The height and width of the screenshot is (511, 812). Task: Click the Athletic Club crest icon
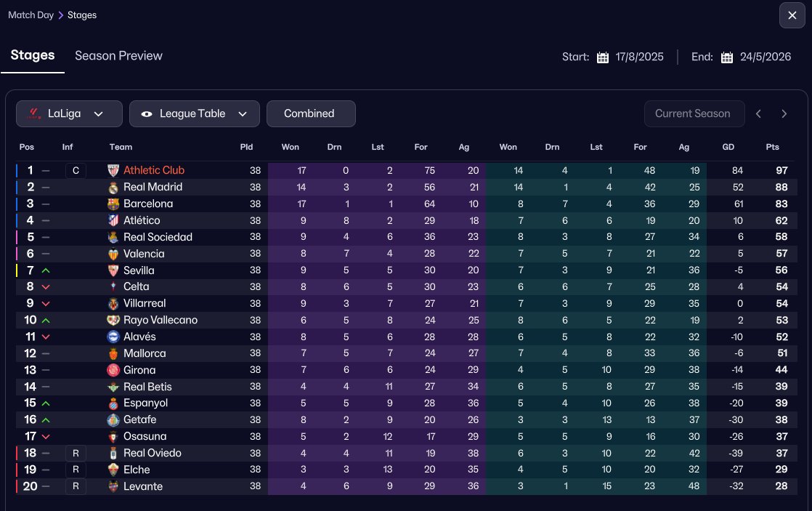pyautogui.click(x=113, y=170)
